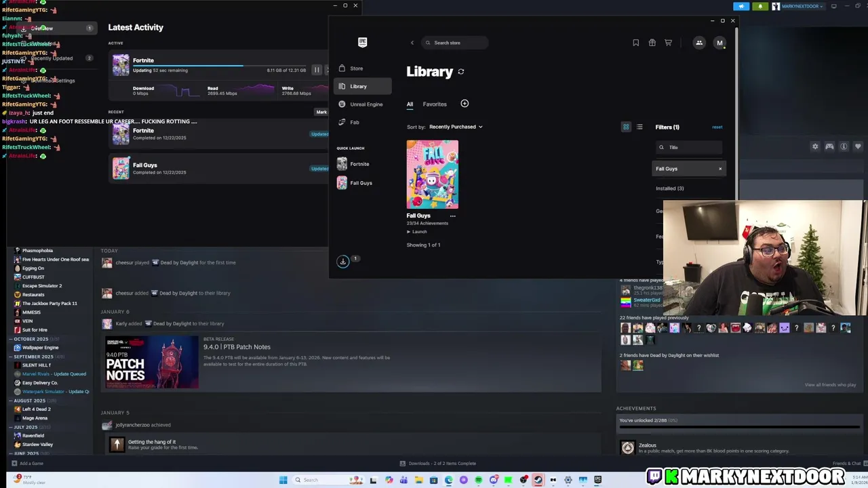Open Epic Games Launcher taskbar icon
This screenshot has height=488, width=868.
click(597, 480)
